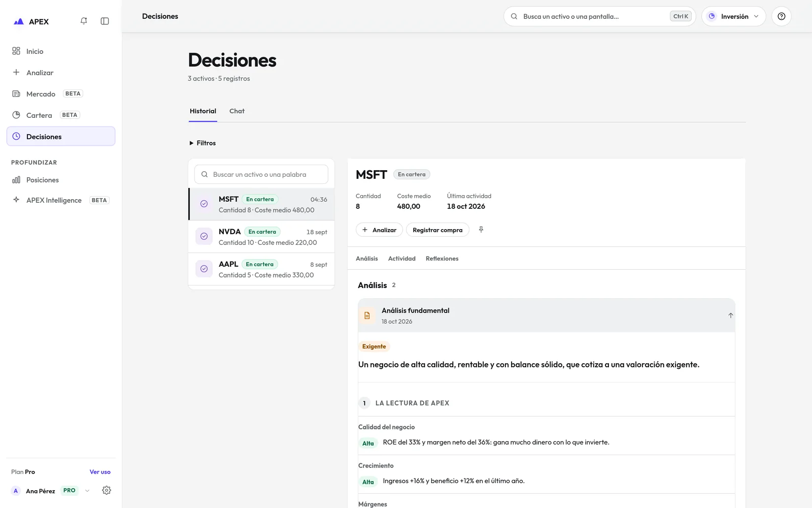Viewport: 812px width, 508px height.
Task: Switch to the Chat tab
Action: click(x=237, y=111)
